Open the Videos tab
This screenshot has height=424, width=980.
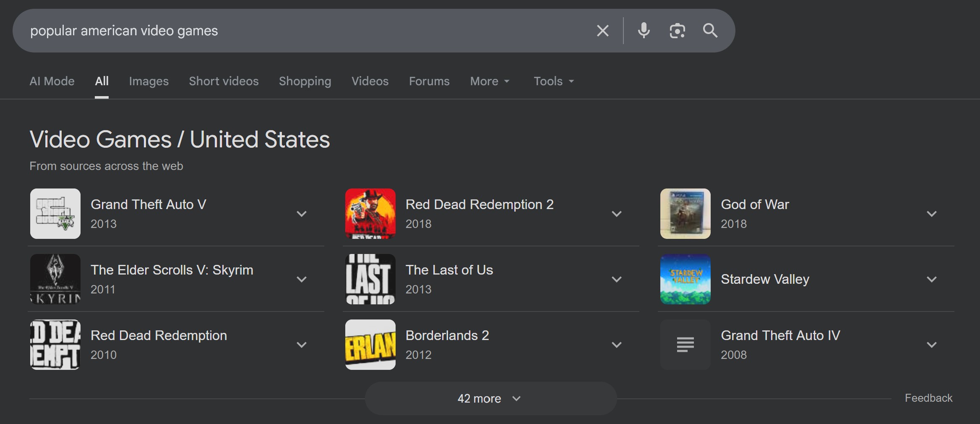(x=370, y=81)
